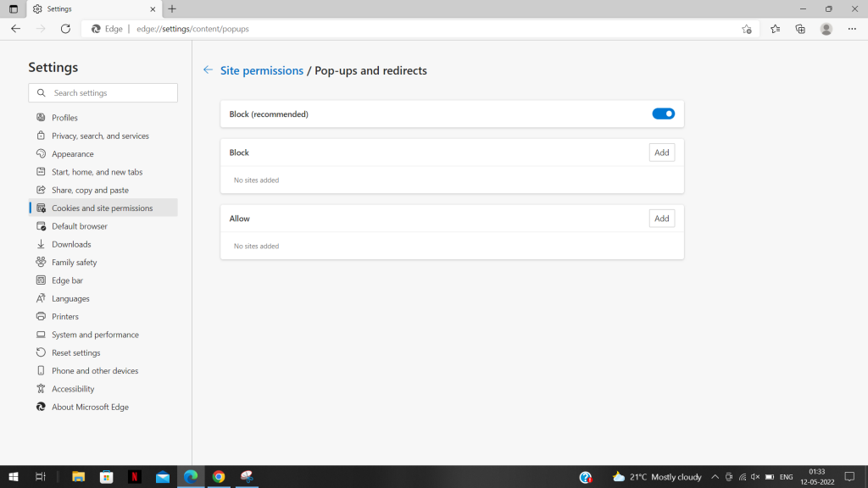Image resolution: width=868 pixels, height=488 pixels.
Task: Open Profiles settings section
Action: tap(64, 118)
